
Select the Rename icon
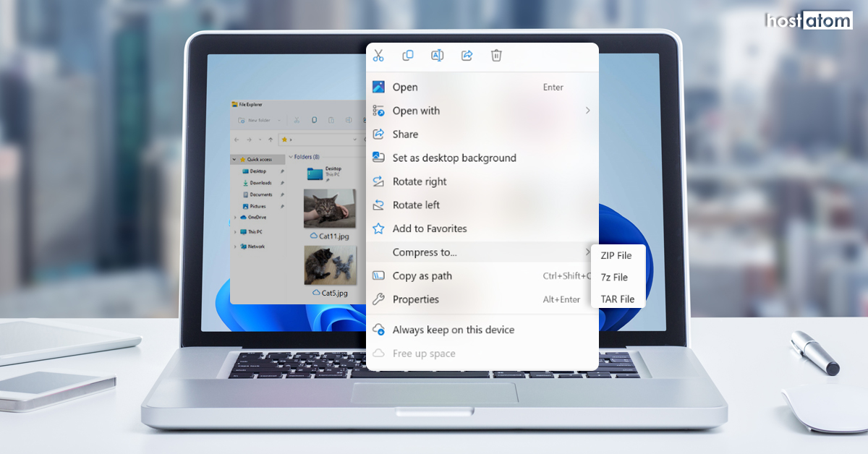[x=437, y=56]
